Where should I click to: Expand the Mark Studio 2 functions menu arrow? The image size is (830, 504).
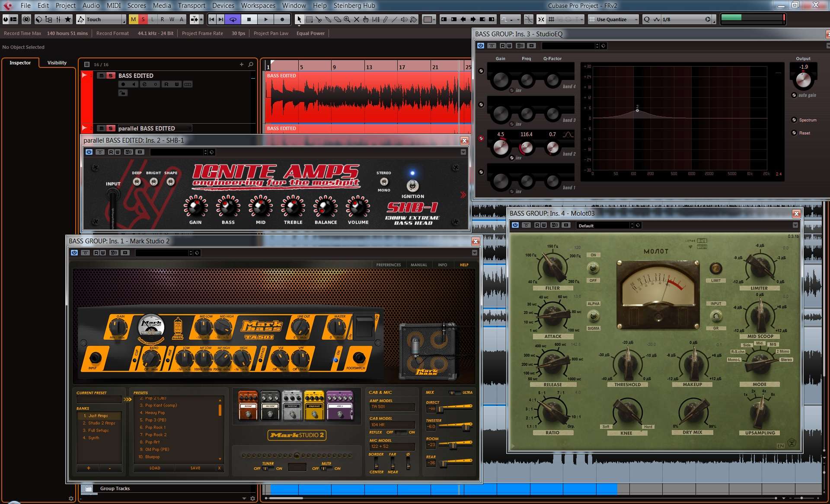[474, 253]
